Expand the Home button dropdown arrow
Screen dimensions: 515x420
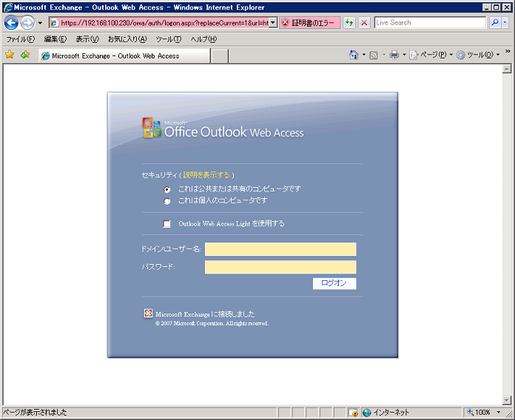click(x=363, y=55)
